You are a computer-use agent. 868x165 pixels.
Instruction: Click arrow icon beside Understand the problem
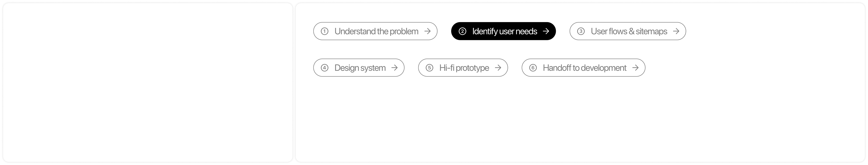(x=427, y=31)
